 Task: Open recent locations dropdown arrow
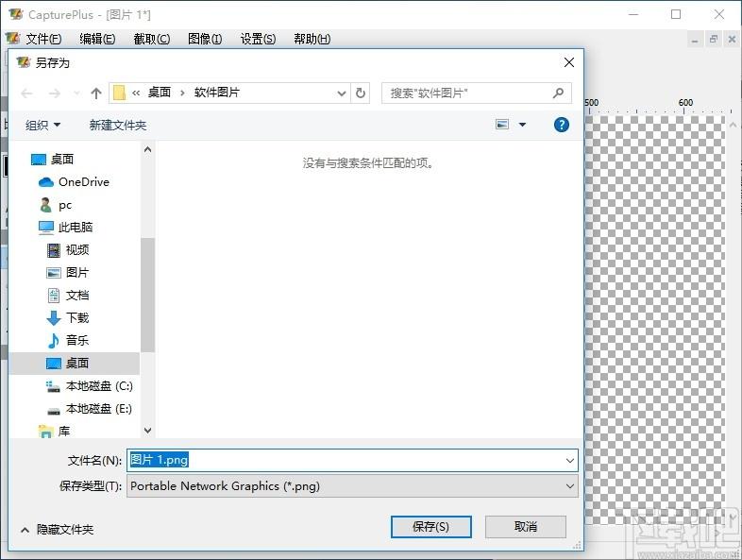click(x=76, y=93)
